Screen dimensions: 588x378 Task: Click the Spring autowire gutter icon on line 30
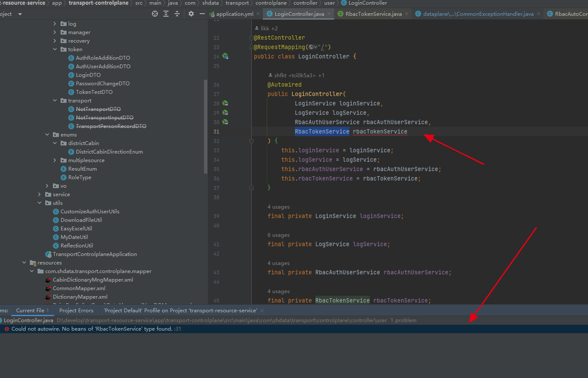[226, 122]
